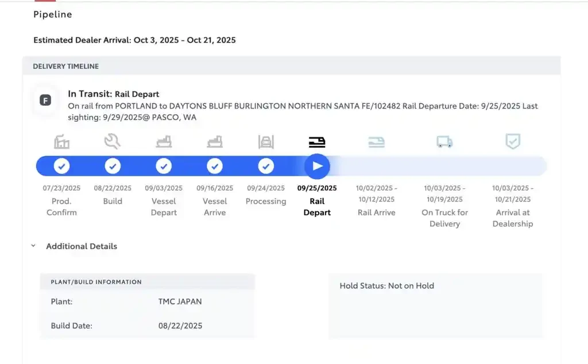The image size is (588, 364).
Task: Collapse the Additional Details chevron
Action: tap(33, 246)
